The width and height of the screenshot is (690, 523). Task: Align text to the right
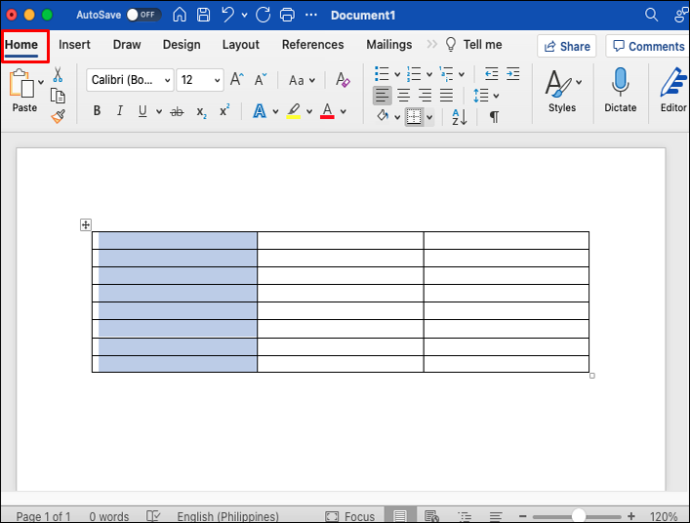(x=425, y=95)
